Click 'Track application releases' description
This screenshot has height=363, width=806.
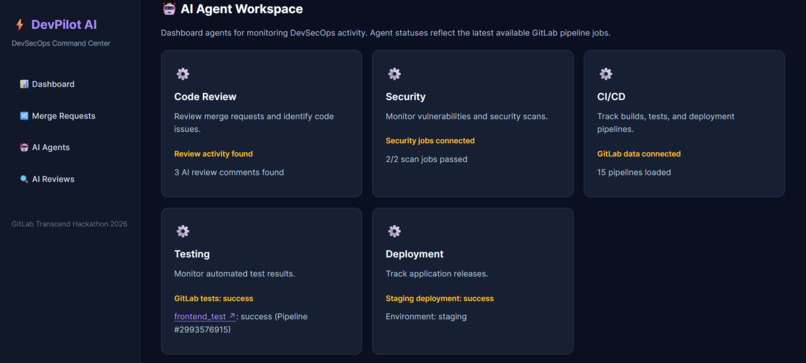[437, 274]
